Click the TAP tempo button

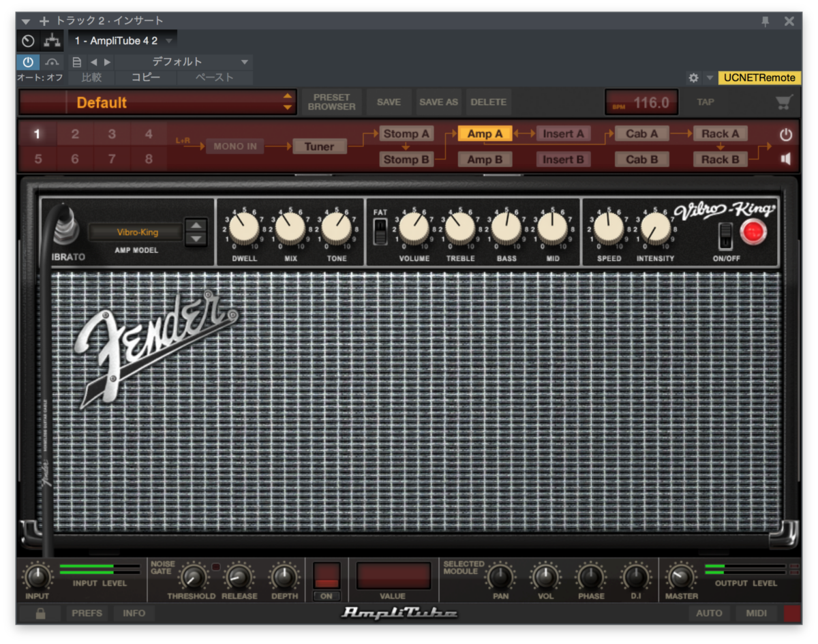click(x=706, y=102)
